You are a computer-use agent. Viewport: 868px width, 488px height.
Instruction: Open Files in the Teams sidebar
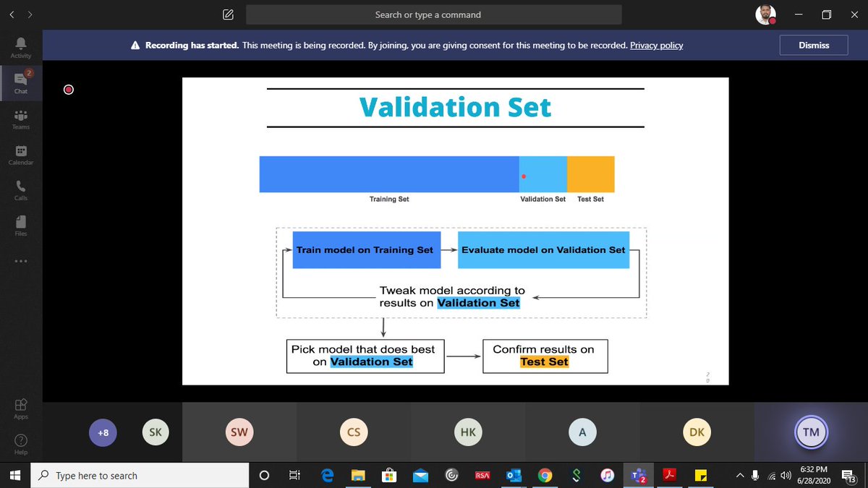tap(21, 226)
